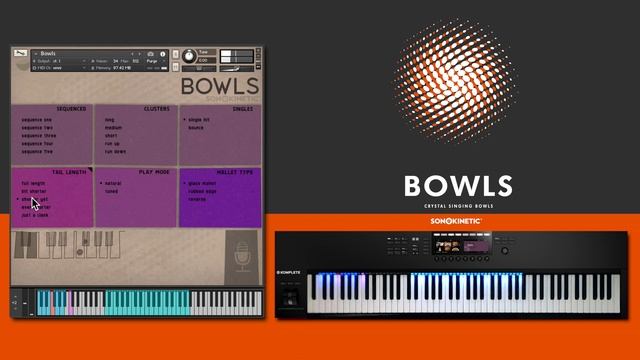Open the wrench instrument edit icon
The width and height of the screenshot is (640, 360).
click(20, 53)
